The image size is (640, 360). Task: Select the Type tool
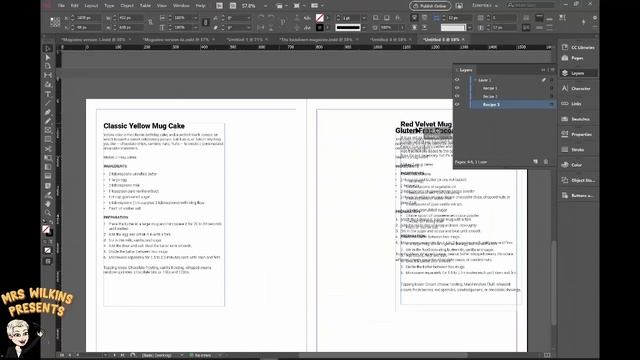coord(48,94)
